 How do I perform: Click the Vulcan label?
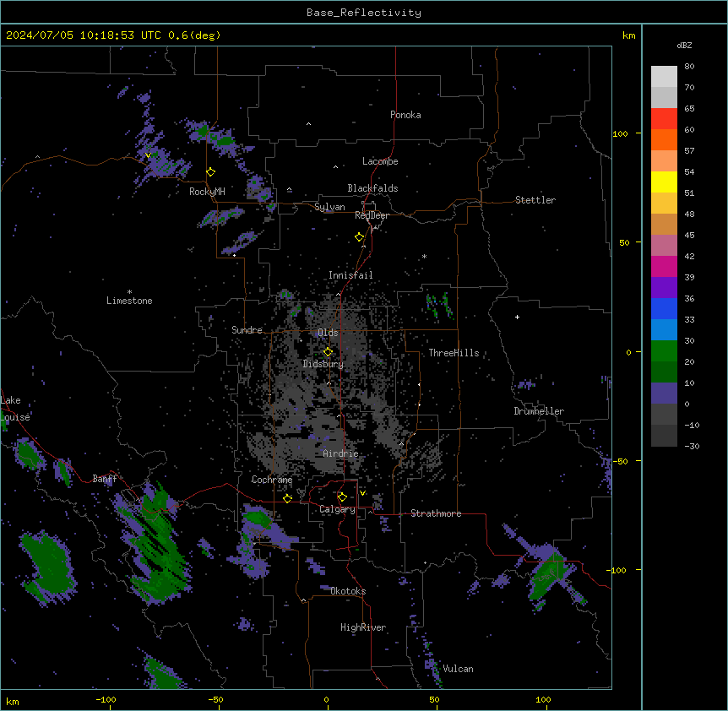[459, 669]
